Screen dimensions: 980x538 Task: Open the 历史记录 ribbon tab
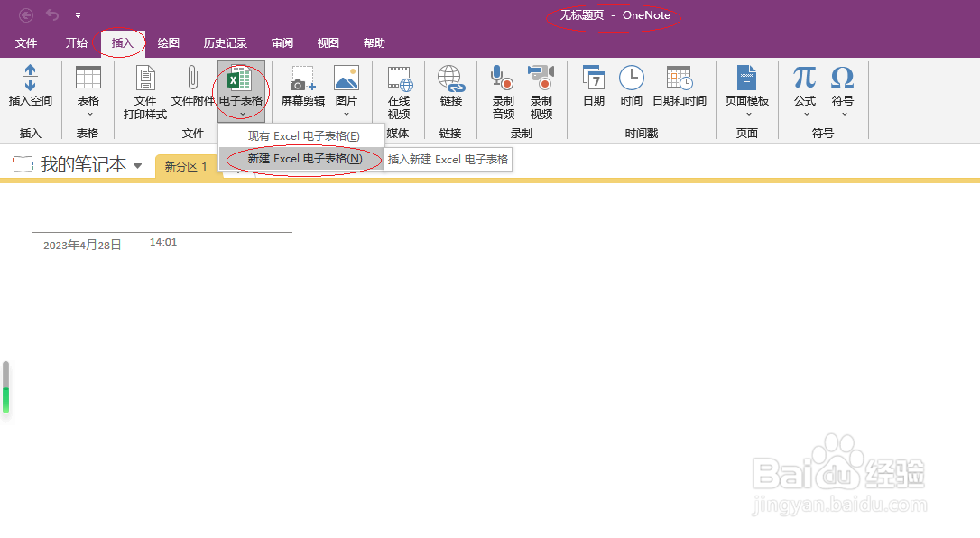(x=225, y=43)
